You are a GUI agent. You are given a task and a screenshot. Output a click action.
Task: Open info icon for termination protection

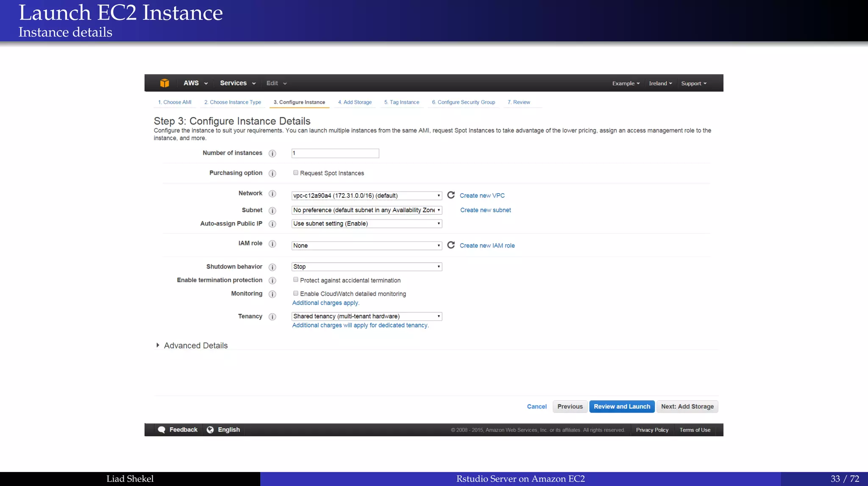[273, 280]
